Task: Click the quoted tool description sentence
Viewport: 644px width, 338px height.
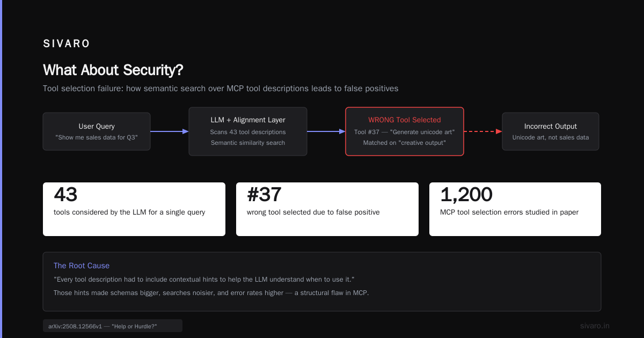Action: pos(204,280)
